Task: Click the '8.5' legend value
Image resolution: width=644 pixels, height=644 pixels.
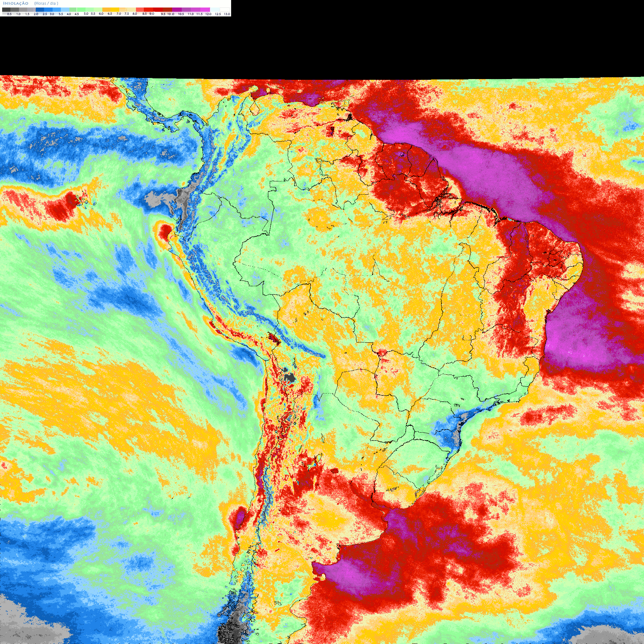Action: point(145,14)
